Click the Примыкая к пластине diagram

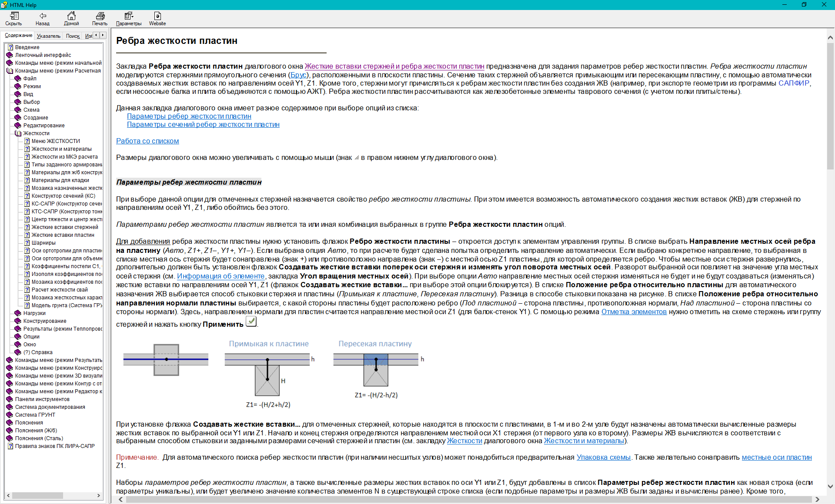[x=269, y=374]
